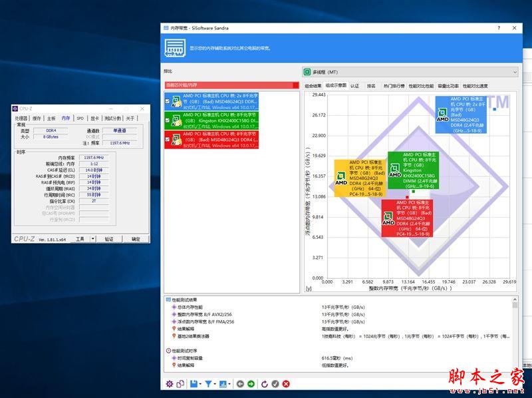Click the CPU-Z app icon in title bar
This screenshot has width=532, height=398.
pos(15,108)
